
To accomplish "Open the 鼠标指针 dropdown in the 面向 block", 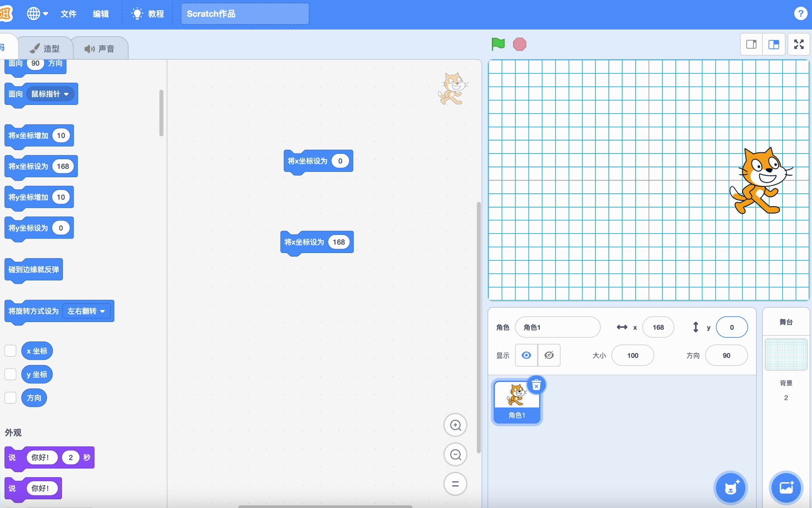I will coord(50,94).
